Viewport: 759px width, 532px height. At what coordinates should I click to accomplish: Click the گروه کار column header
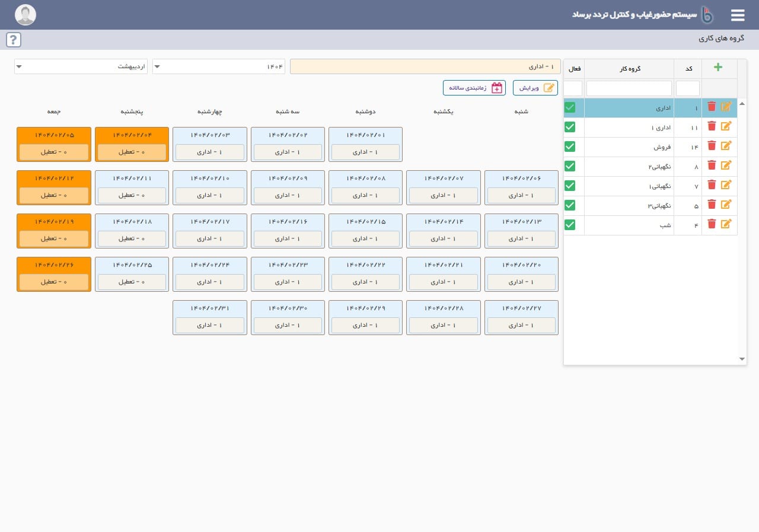click(x=629, y=69)
